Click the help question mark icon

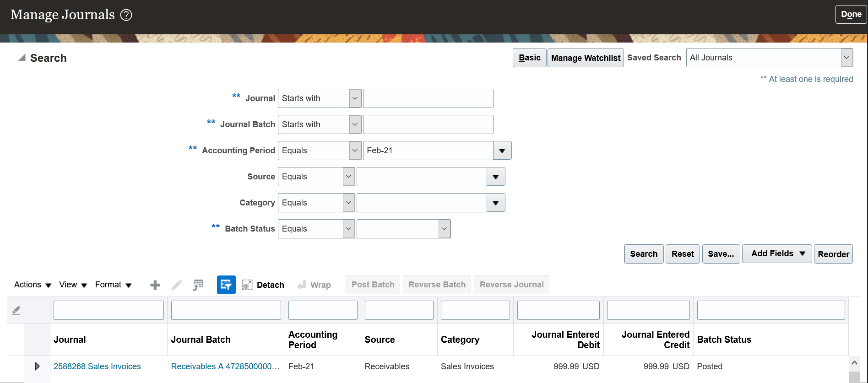[x=126, y=15]
